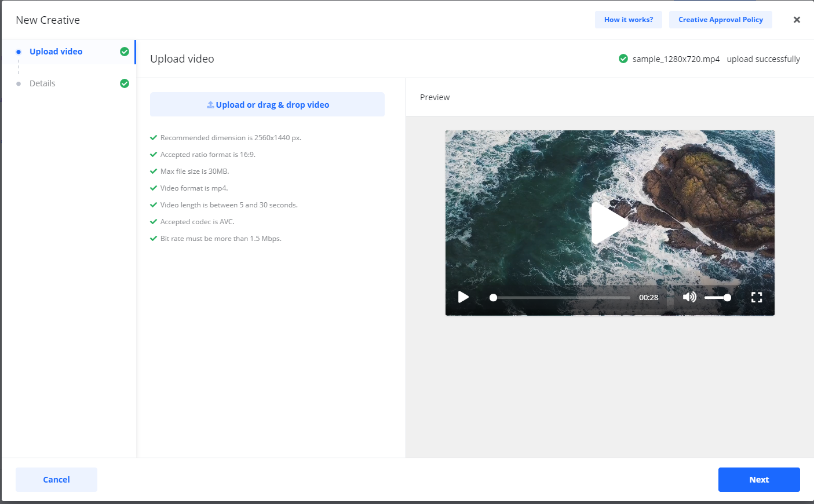This screenshot has height=504, width=814.
Task: Open the Upload video step in sidebar
Action: coord(56,52)
